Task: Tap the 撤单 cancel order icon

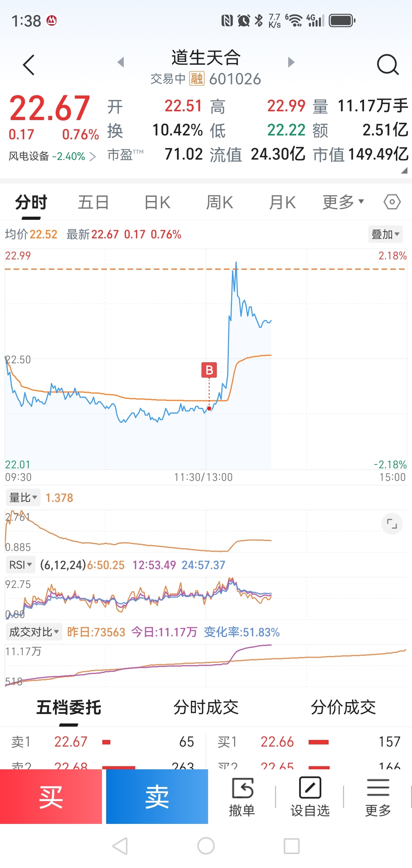Action: click(242, 796)
